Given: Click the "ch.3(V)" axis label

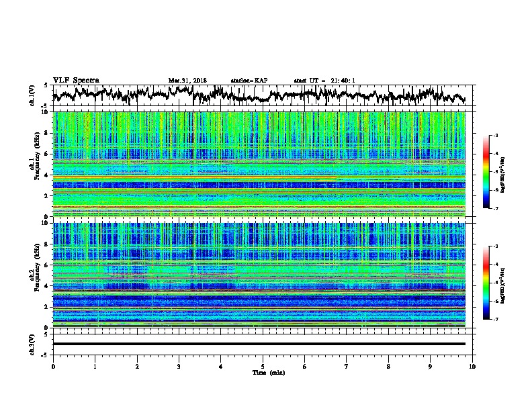Looking at the screenshot, I should tap(32, 345).
